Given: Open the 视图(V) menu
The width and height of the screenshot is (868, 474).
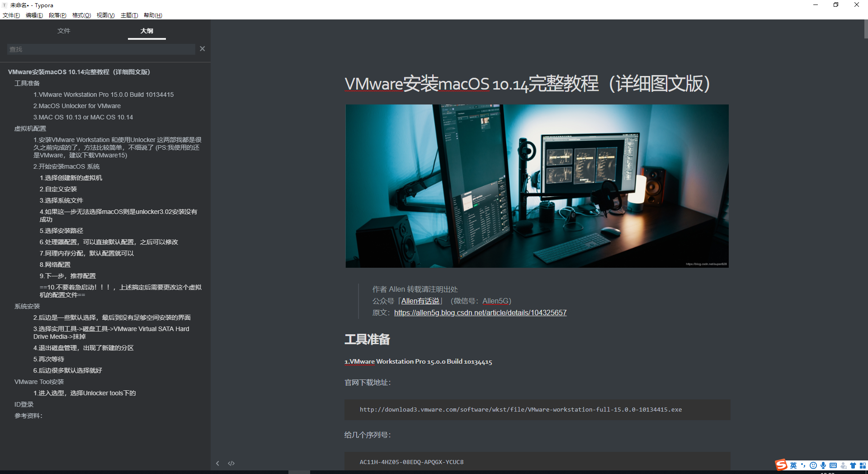Looking at the screenshot, I should coord(105,15).
